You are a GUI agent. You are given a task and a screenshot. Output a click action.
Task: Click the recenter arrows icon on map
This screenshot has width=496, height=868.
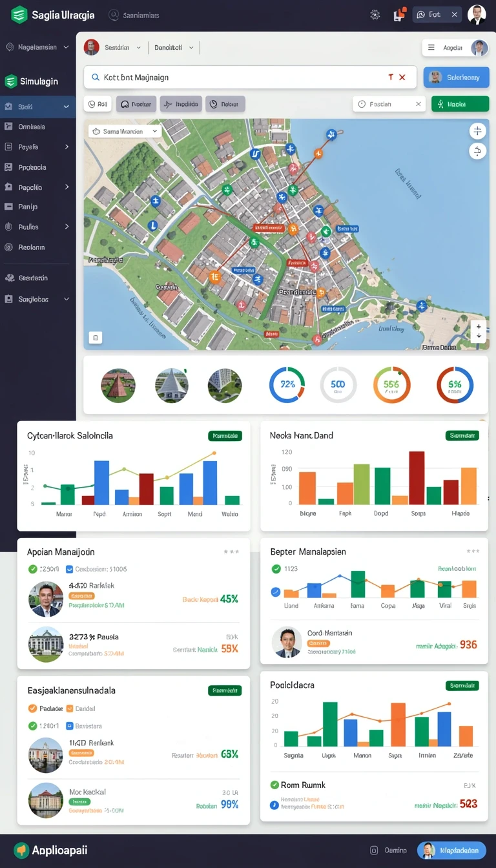coord(477,151)
